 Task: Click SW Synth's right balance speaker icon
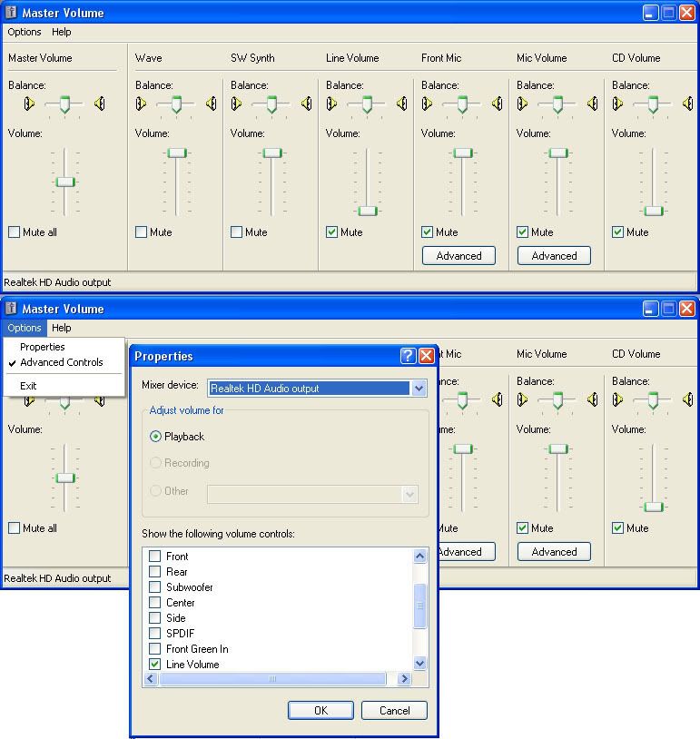point(307,103)
